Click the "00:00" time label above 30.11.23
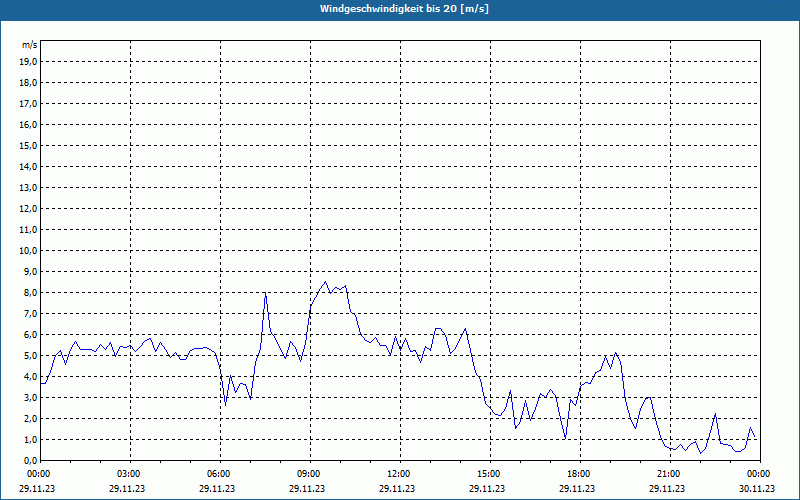 pyautogui.click(x=759, y=474)
